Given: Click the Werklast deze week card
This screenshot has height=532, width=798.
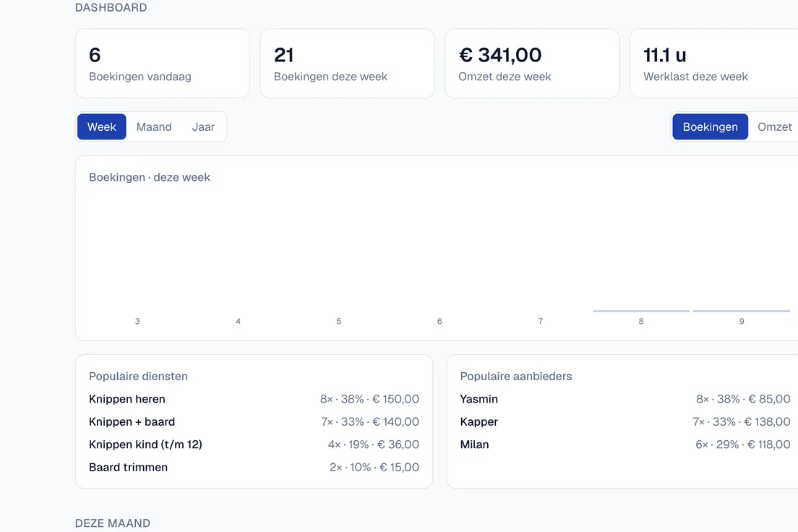Looking at the screenshot, I should click(713, 63).
